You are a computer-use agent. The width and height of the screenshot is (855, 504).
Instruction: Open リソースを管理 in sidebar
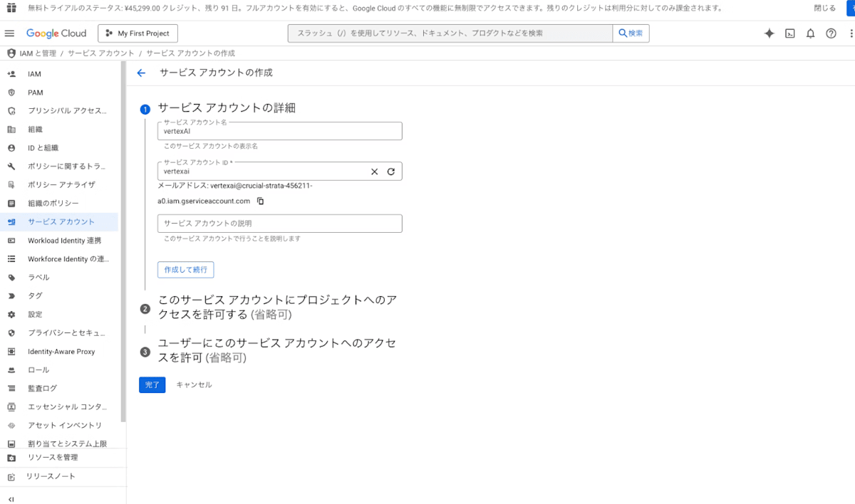(60, 458)
